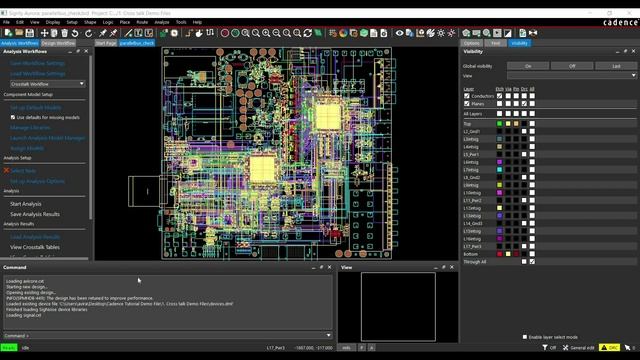Click the Global visibility Off button
640x360 pixels.
tap(572, 66)
